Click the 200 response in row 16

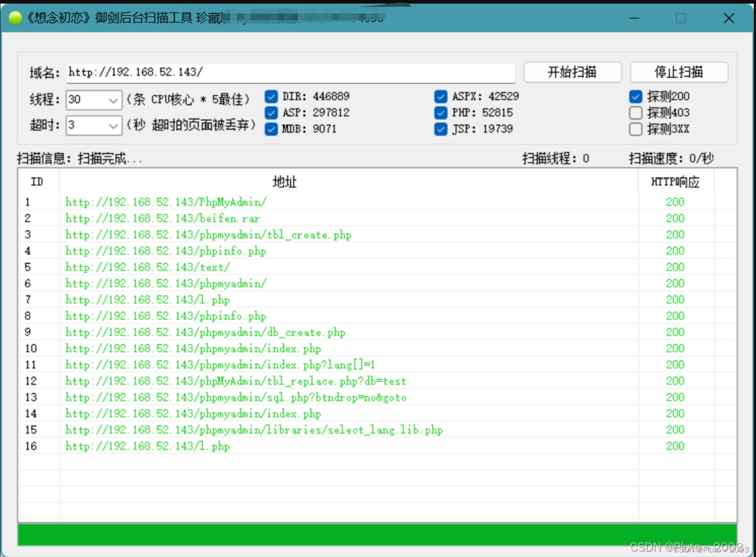[x=675, y=446]
